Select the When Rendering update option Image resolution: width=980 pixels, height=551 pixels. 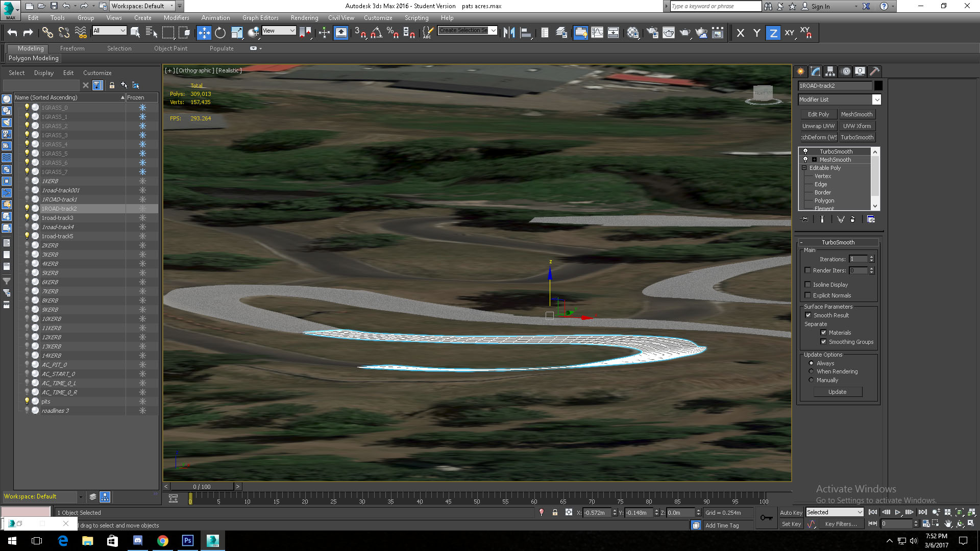(x=811, y=371)
